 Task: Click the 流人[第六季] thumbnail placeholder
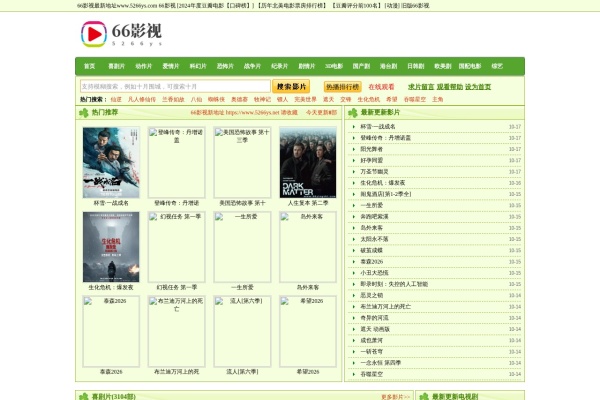242,331
